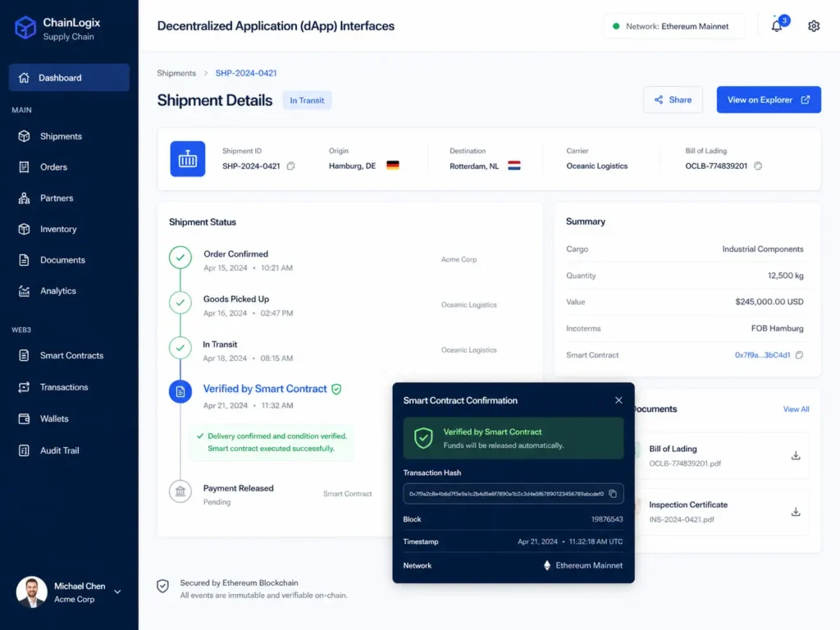Click the Oceanic Logistics carrier name
Screen dimensions: 840x630
(x=597, y=166)
